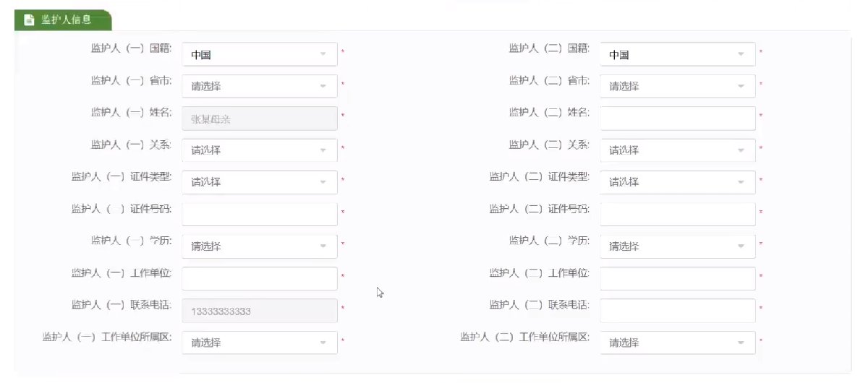The image size is (868, 383).
Task: Switch to the 监护人信息 tab
Action: 65,20
